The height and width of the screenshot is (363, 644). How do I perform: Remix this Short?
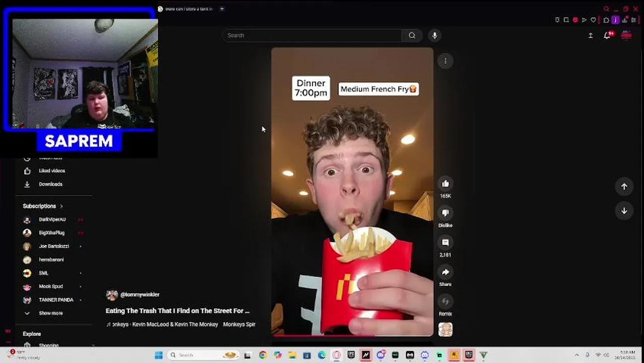pos(445,301)
